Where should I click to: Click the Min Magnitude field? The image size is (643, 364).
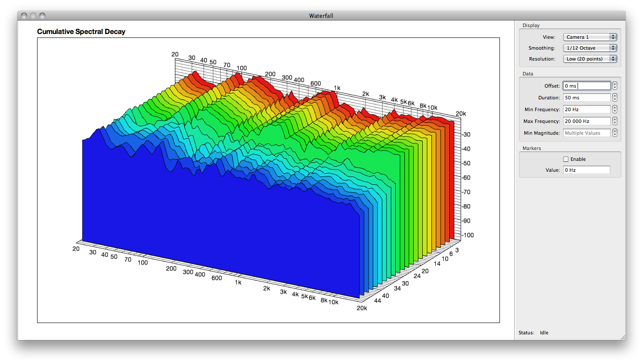click(587, 133)
